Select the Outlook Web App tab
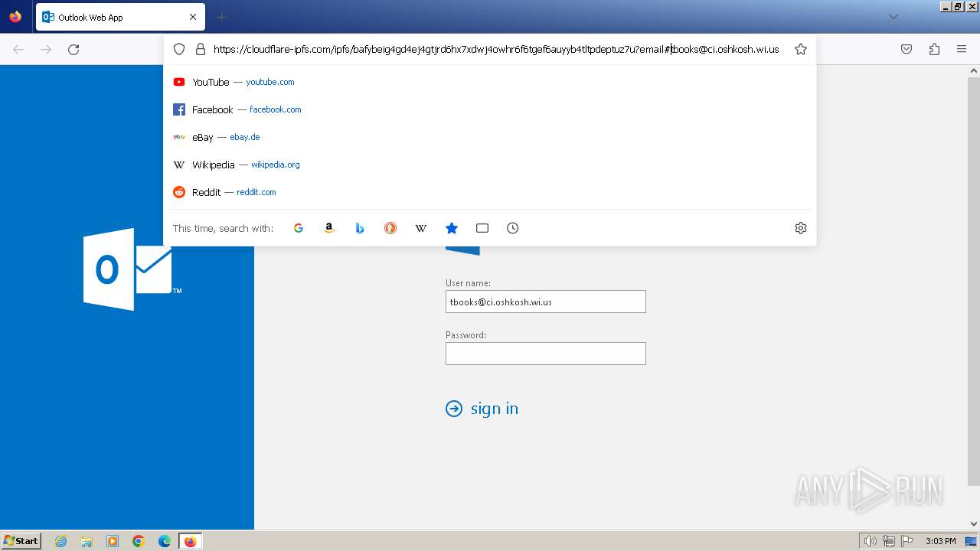 [x=120, y=17]
